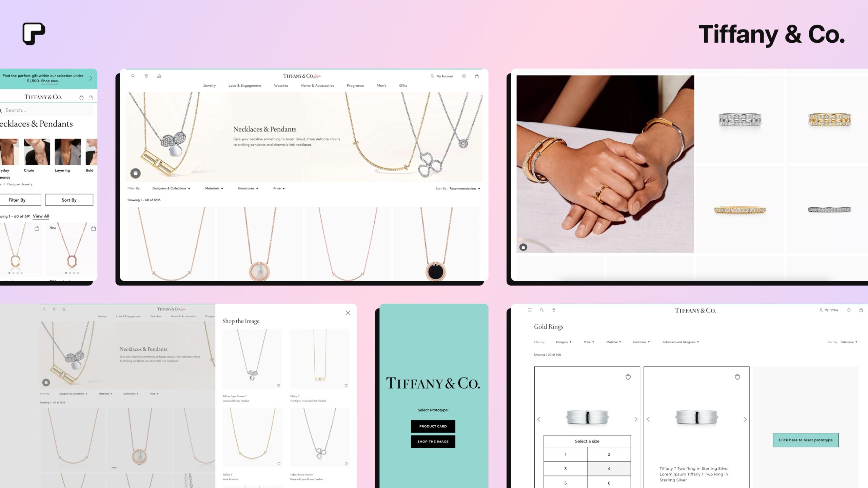The width and height of the screenshot is (868, 488).
Task: Click the shopping bag icon top-right
Action: click(x=476, y=76)
